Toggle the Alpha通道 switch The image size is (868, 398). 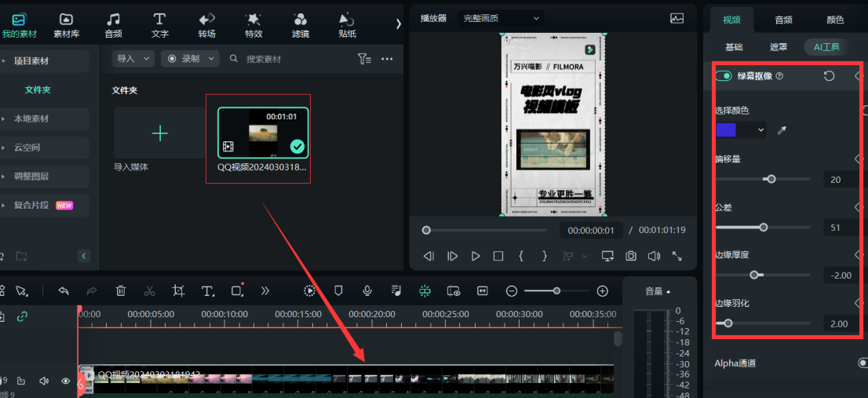point(863,363)
